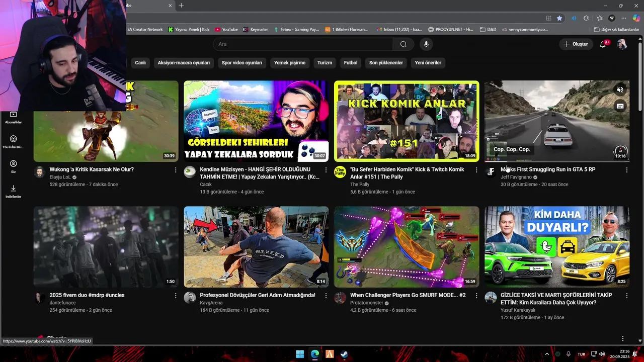This screenshot has height=362, width=644.
Task: Open YouTube notifications bell
Action: (603, 44)
